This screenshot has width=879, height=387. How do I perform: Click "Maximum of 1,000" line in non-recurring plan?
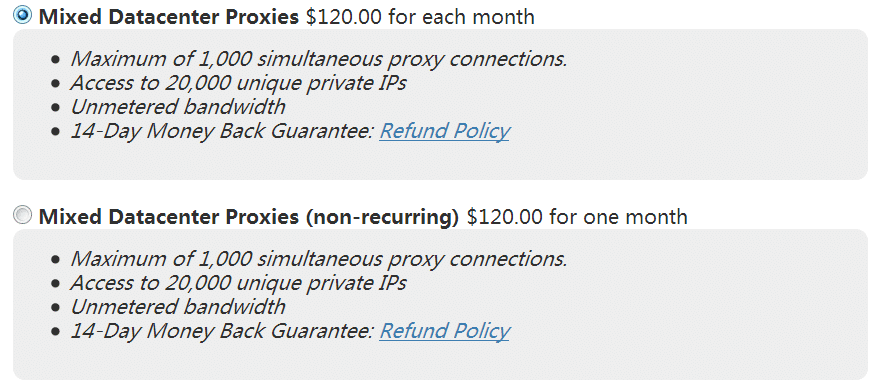tap(319, 259)
